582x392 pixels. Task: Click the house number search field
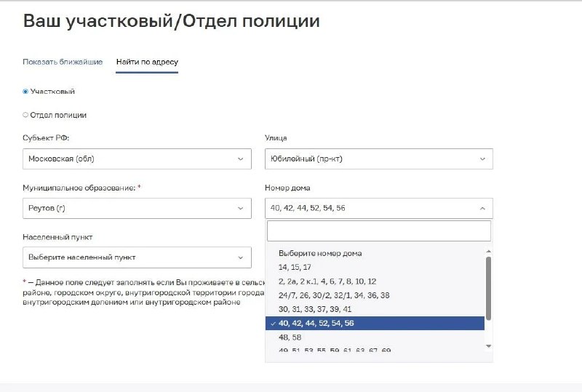click(379, 231)
